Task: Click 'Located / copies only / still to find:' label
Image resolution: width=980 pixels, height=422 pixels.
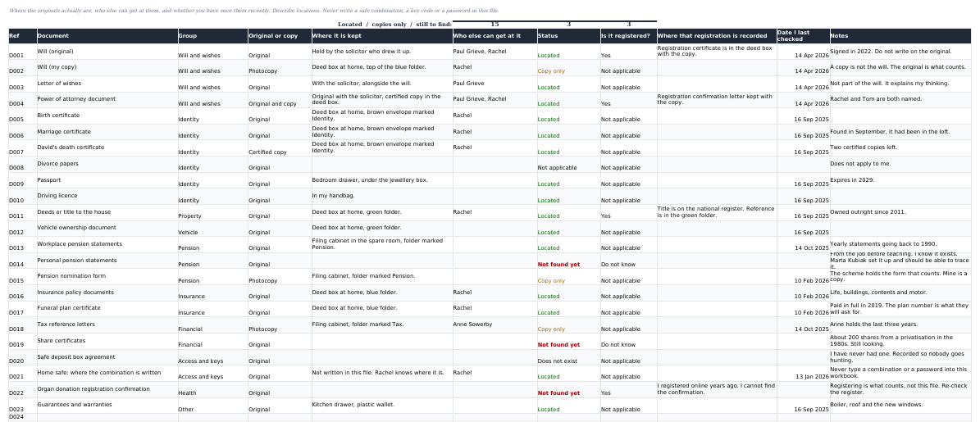Action: click(394, 25)
